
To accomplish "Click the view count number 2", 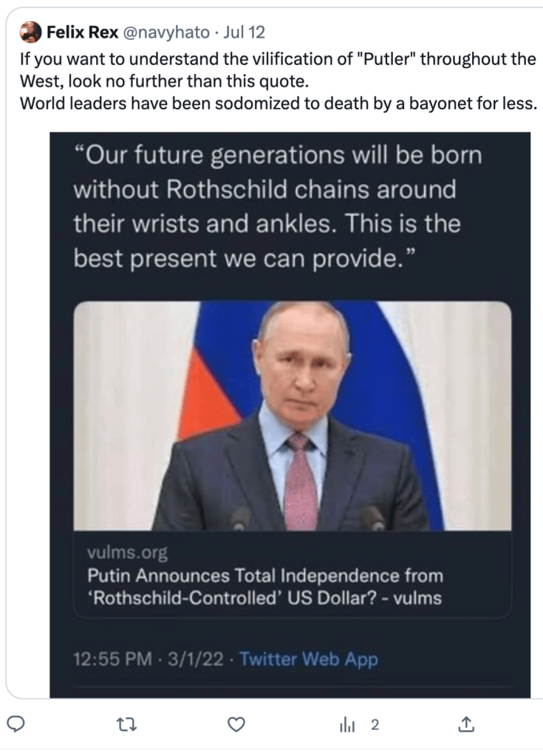I will [x=375, y=725].
